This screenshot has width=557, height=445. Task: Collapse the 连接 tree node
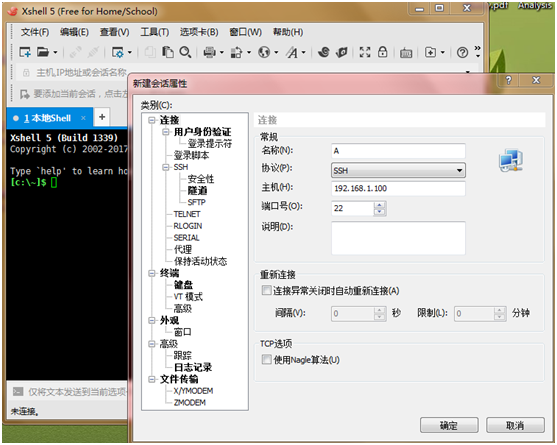pos(152,120)
